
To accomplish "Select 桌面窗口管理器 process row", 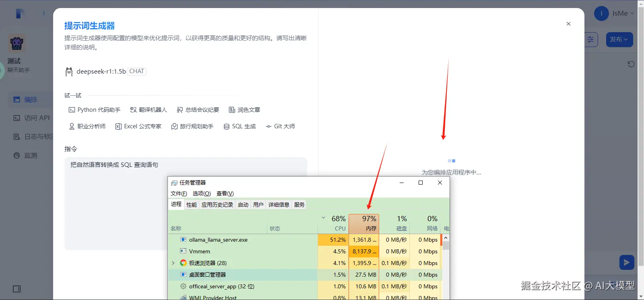I will [x=305, y=275].
